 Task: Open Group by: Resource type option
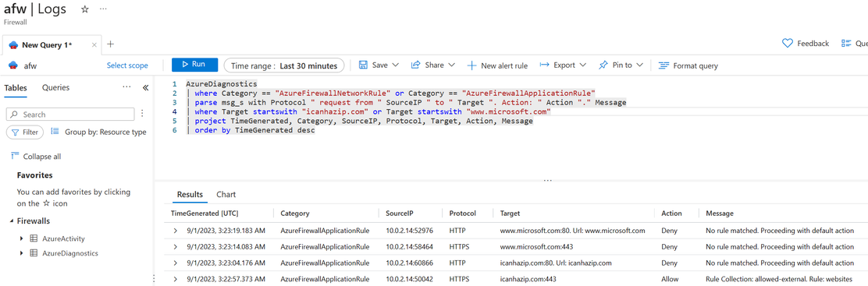coord(98,132)
